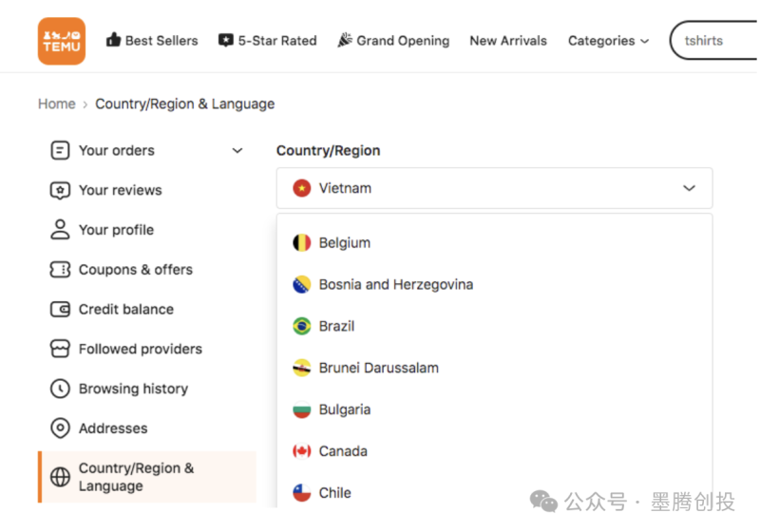Viewport: 760px width, 532px height.
Task: Click the tshirts search field
Action: pyautogui.click(x=717, y=41)
